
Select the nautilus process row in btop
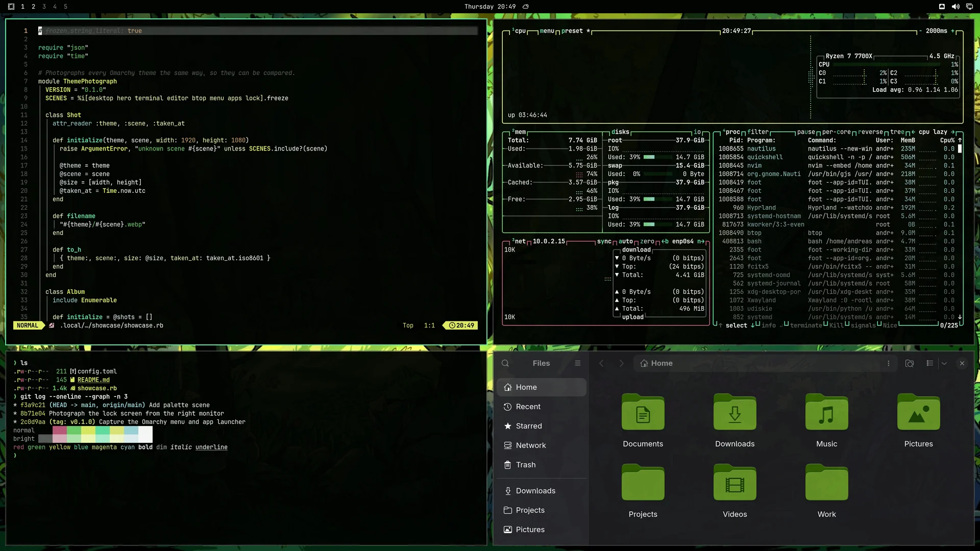(837, 148)
